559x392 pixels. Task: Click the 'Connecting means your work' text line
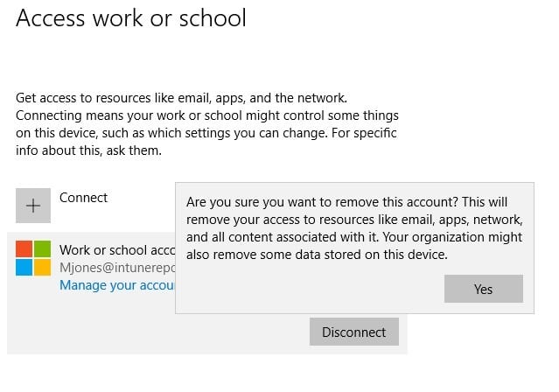click(206, 115)
